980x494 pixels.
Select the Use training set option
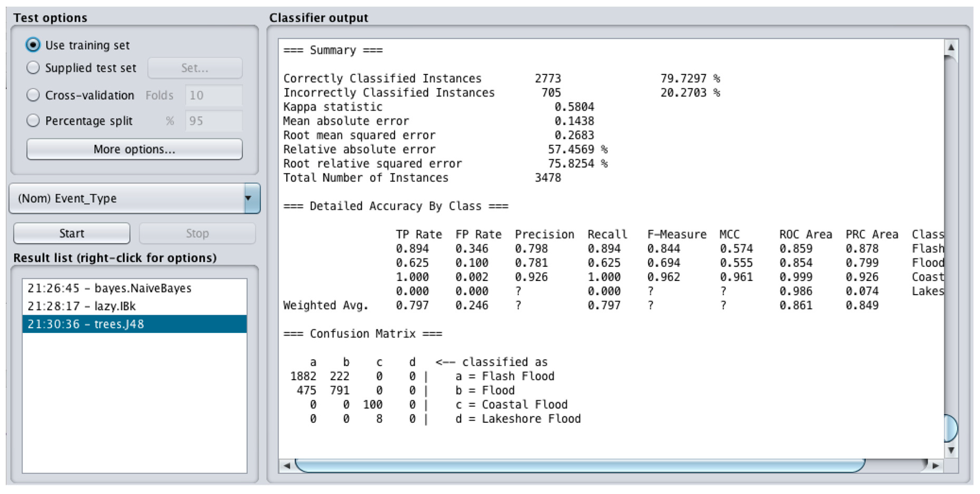pos(33,45)
